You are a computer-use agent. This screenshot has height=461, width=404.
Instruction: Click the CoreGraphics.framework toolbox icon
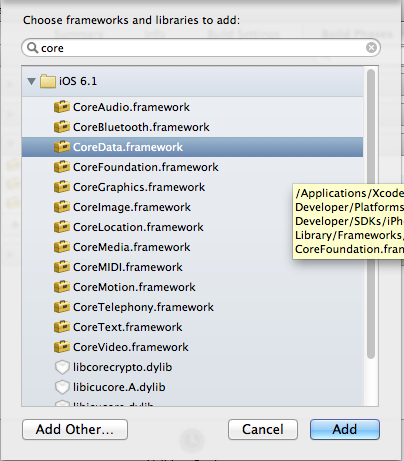[x=62, y=187]
